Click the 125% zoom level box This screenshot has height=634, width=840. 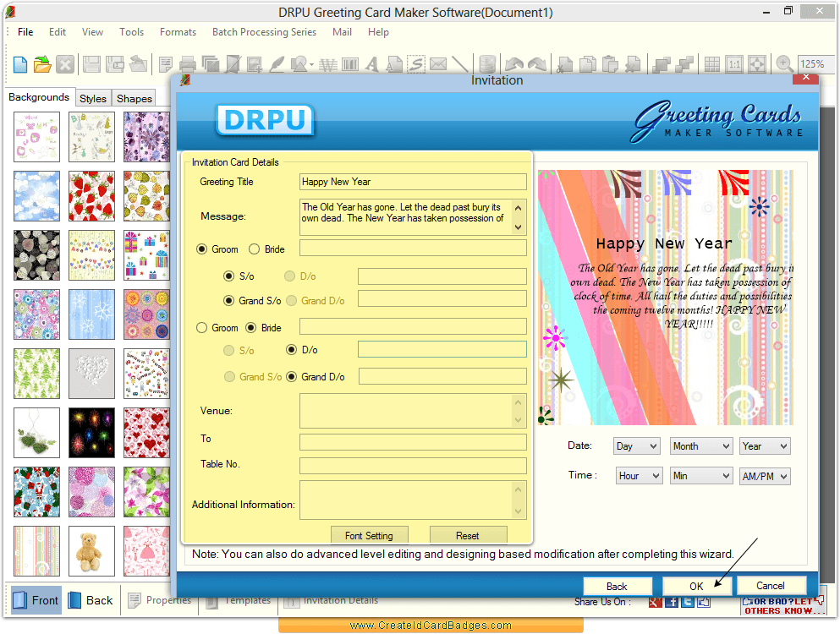(816, 64)
